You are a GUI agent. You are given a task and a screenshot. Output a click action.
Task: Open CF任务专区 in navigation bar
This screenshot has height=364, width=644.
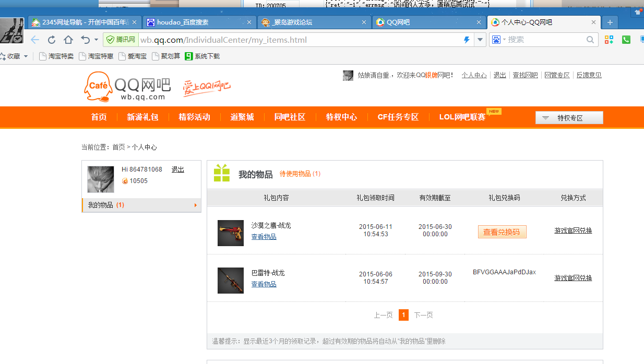(x=398, y=117)
